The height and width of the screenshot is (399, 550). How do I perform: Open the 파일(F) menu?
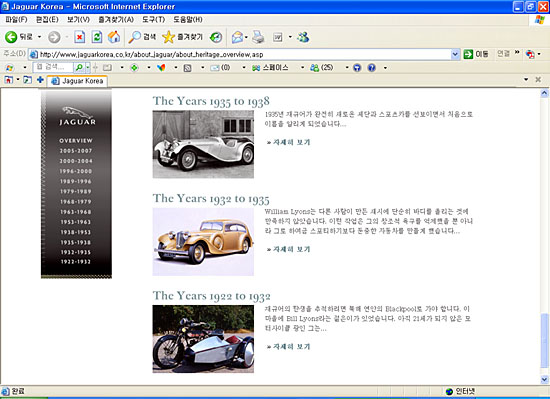pyautogui.click(x=16, y=20)
